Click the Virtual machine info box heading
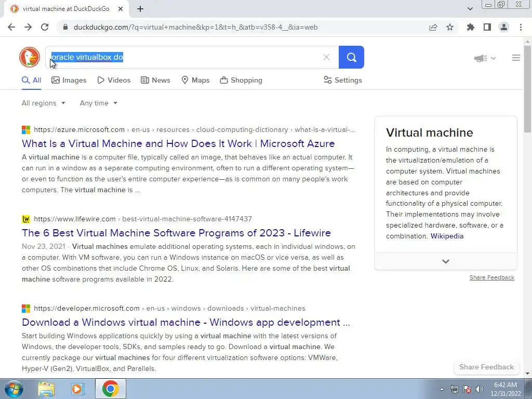 coord(429,132)
